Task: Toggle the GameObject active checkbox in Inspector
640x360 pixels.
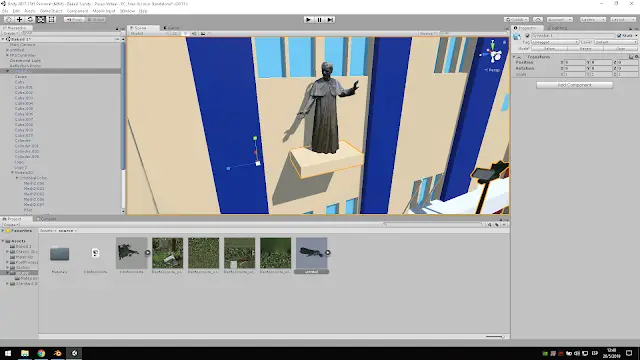Action: [x=527, y=36]
